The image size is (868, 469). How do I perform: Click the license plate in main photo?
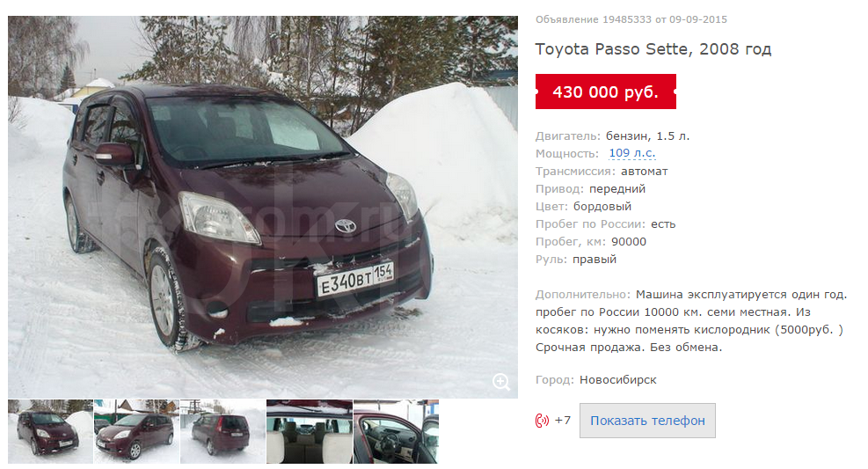(x=354, y=280)
